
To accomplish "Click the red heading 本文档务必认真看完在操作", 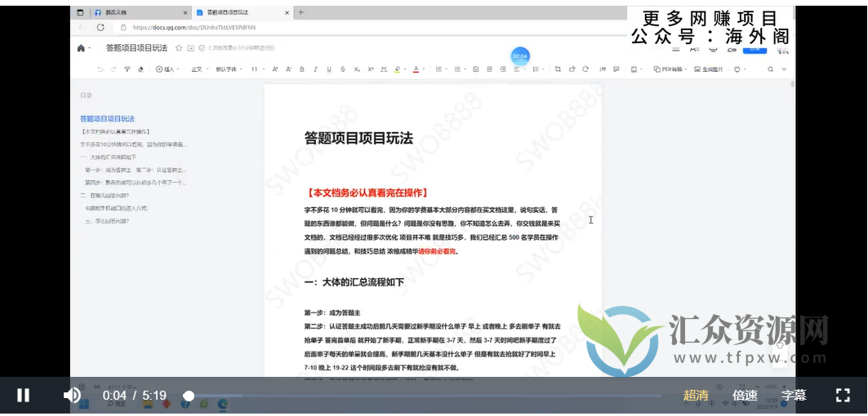I will point(366,193).
